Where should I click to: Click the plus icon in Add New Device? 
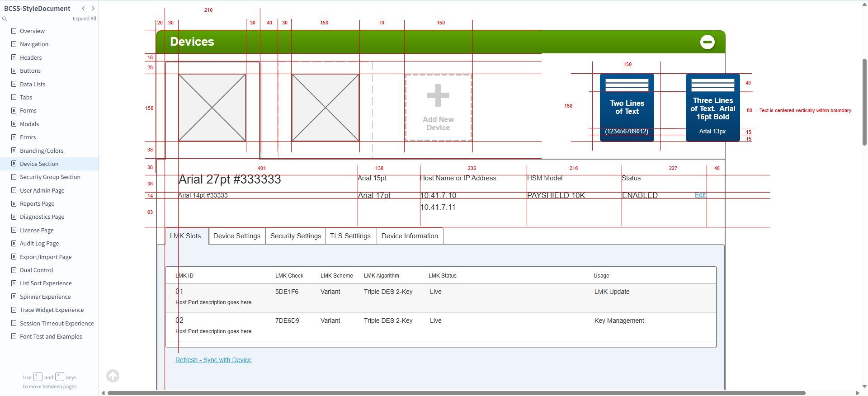[x=438, y=95]
